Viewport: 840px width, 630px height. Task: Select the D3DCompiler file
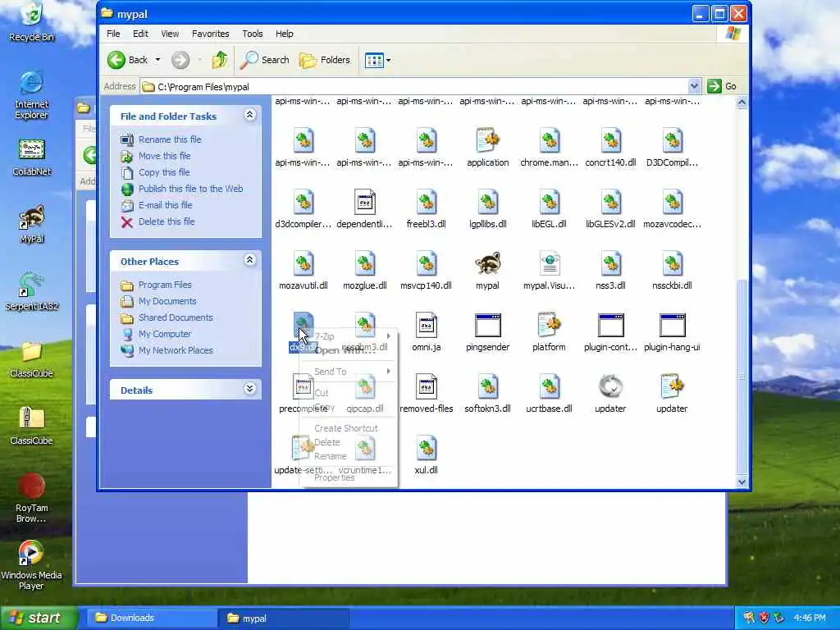click(x=672, y=148)
